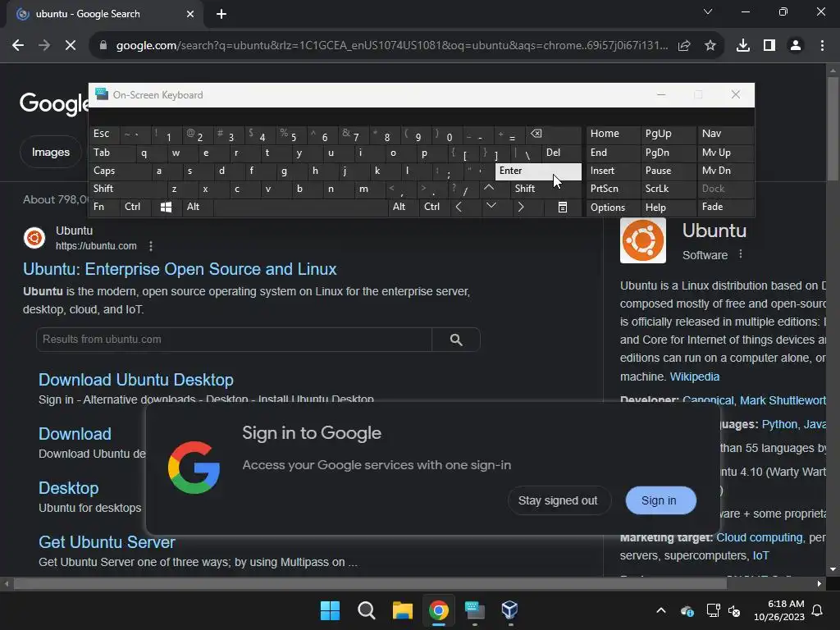Toggle the Caps key on keyboard
This screenshot has height=630, width=840.
coord(120,171)
